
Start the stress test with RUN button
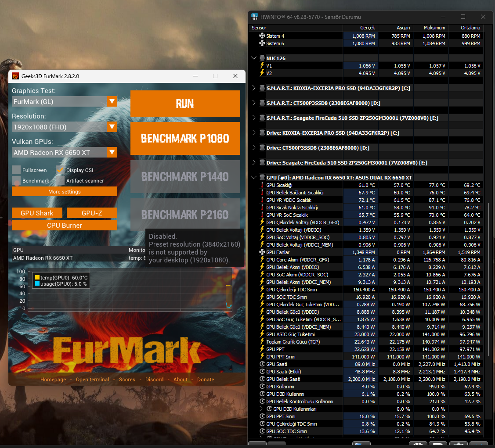tap(185, 104)
